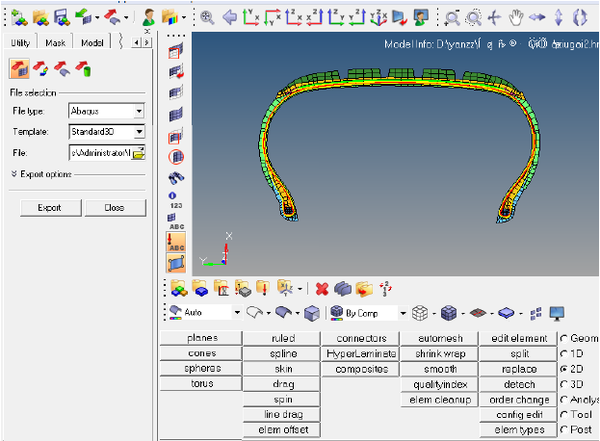Click the Import green arrow icon
Image resolution: width=600 pixels, height=441 pixels.
(83, 18)
